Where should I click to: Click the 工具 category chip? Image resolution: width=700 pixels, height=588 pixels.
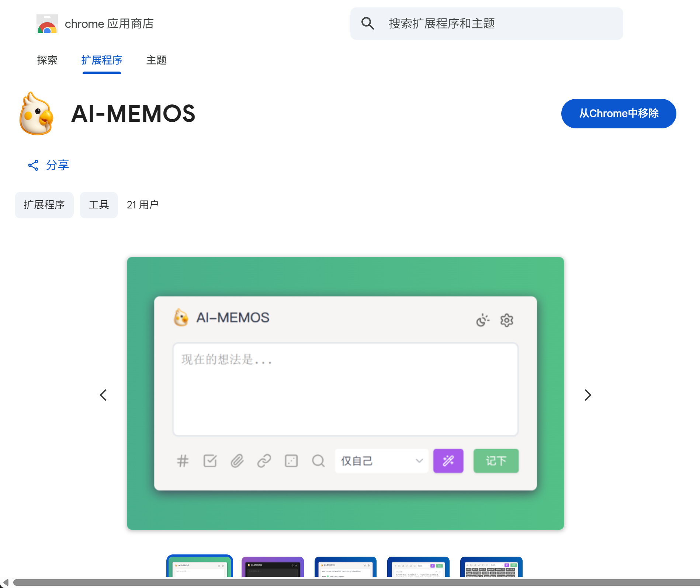coord(98,205)
